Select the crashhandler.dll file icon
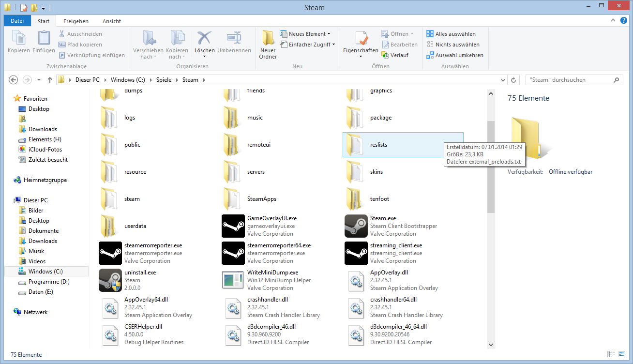 [233, 307]
